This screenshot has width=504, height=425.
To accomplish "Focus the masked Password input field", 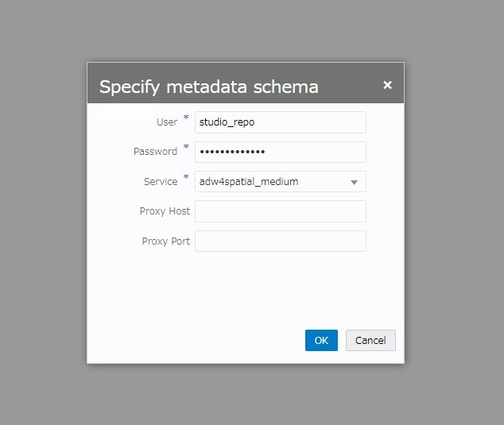I will (280, 152).
